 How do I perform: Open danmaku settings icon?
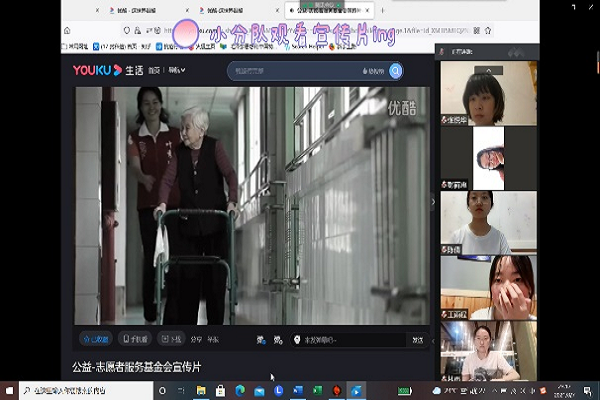click(278, 339)
